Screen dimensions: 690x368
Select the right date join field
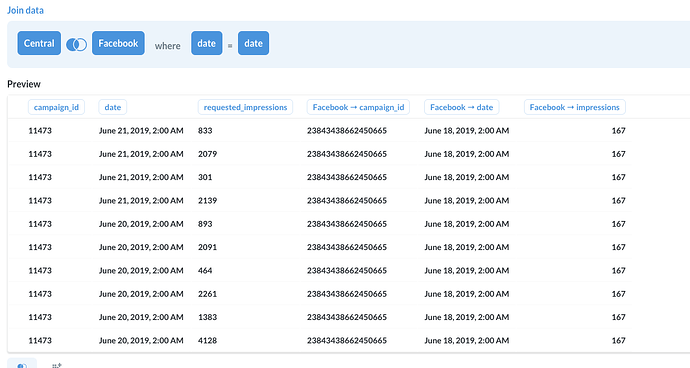click(253, 43)
